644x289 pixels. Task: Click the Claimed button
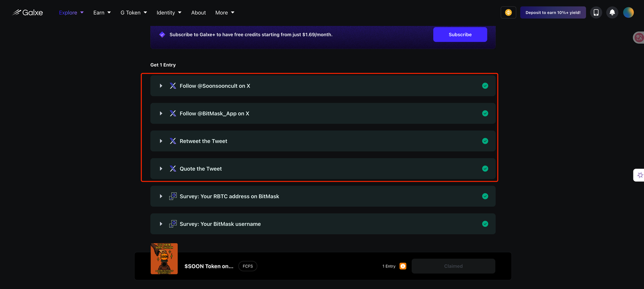(453, 266)
